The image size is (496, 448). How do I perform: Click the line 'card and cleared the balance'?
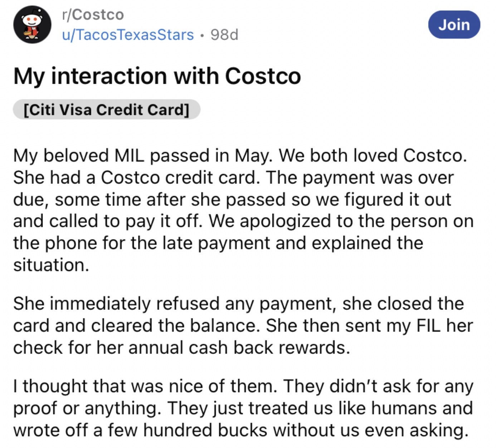pos(243,326)
